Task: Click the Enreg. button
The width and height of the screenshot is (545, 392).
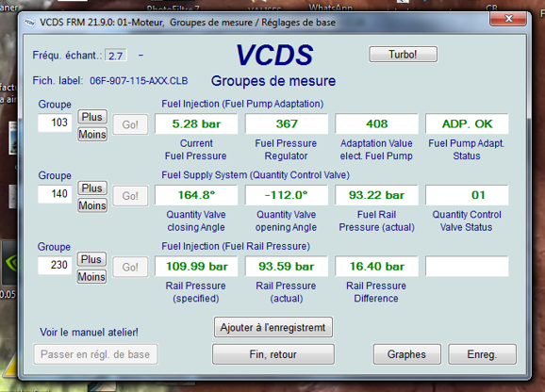Action: (x=482, y=354)
